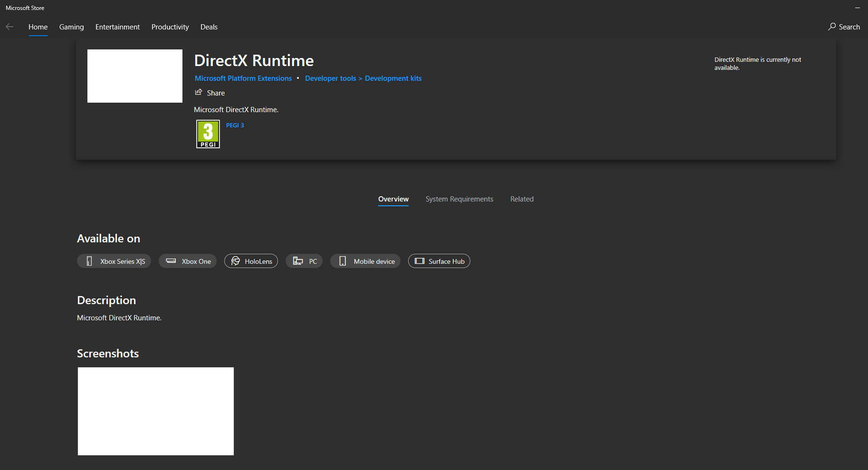The height and width of the screenshot is (470, 868).
Task: Click the Xbox One console icon
Action: 171,261
